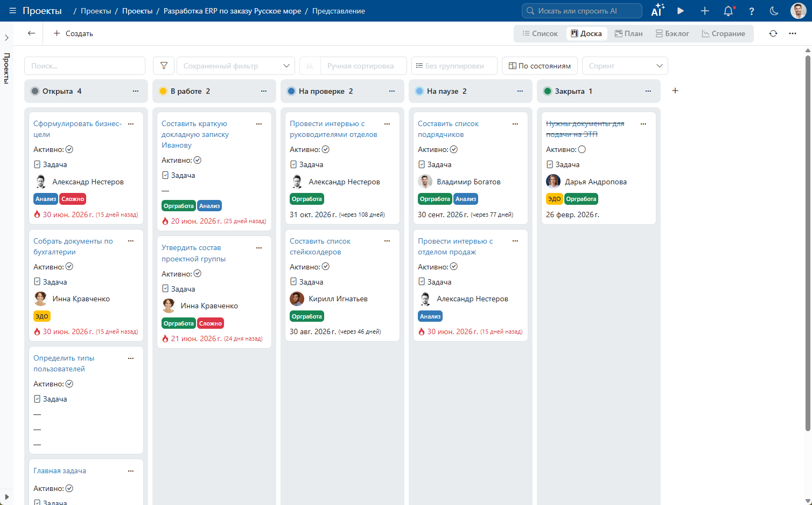Open notifications bell
Viewport: 812px width, 505px height.
click(x=729, y=11)
